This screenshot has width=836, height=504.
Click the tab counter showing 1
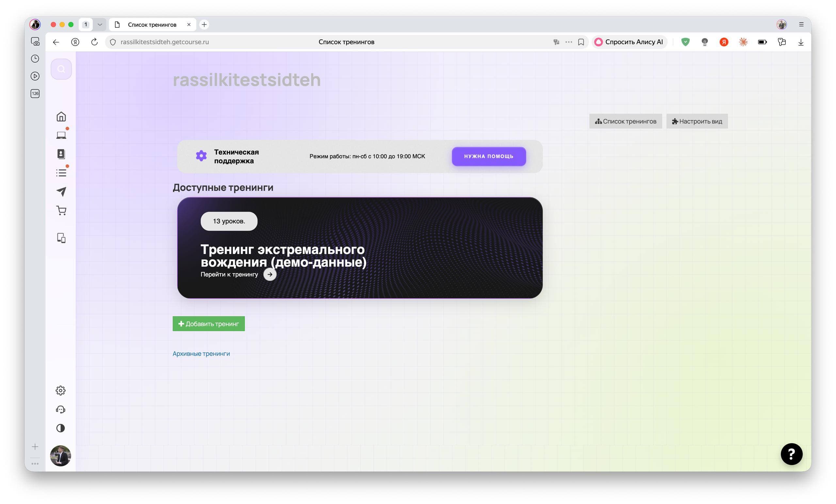[86, 24]
